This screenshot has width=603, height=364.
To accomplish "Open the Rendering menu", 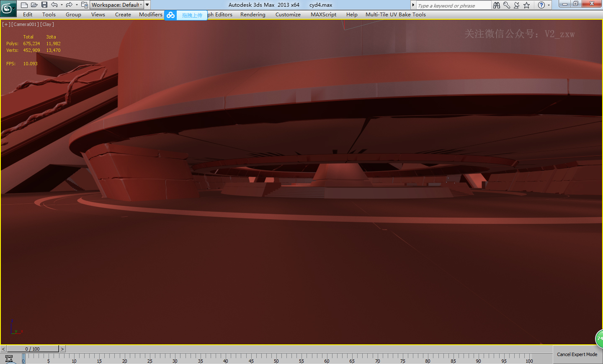I will (x=253, y=15).
